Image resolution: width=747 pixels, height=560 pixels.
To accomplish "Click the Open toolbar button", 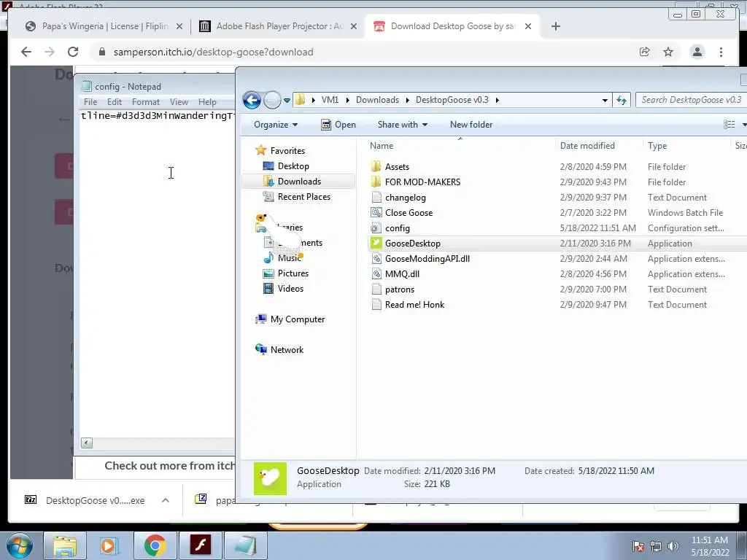I will (338, 125).
